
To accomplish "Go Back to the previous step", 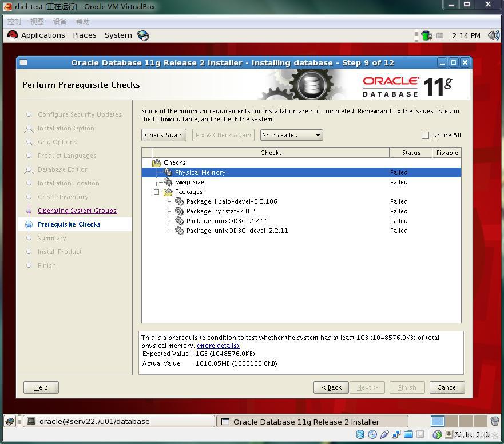I will tap(331, 387).
